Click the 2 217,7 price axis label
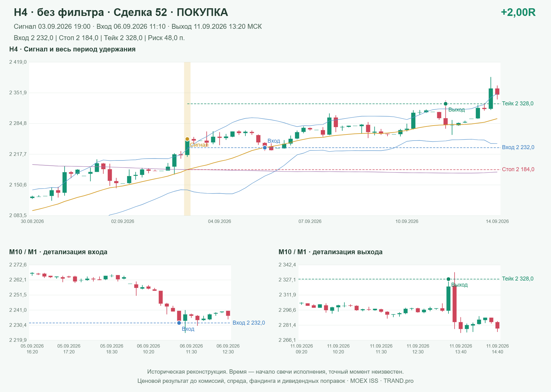 click(18, 154)
